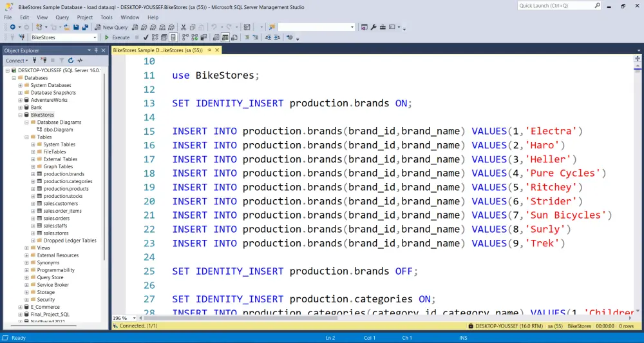The image size is (644, 343).
Task: Refresh the Object Explorer tree
Action: pos(71,61)
